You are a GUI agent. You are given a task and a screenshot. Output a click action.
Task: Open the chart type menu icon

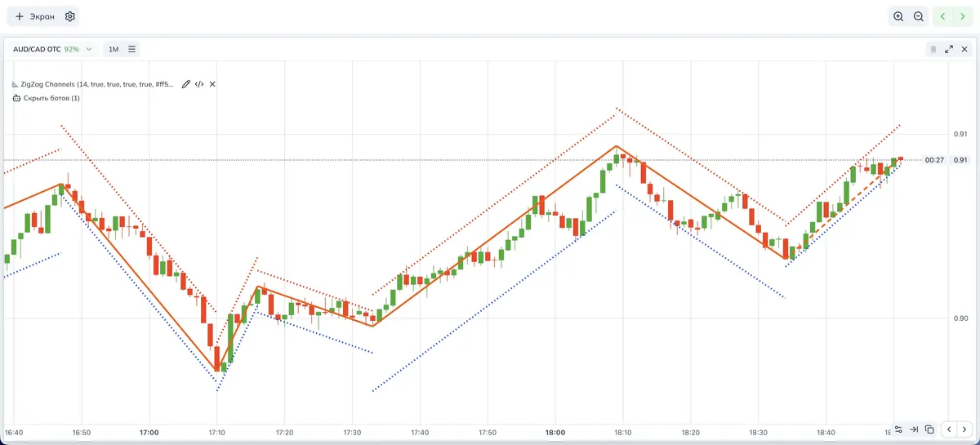coord(132,49)
